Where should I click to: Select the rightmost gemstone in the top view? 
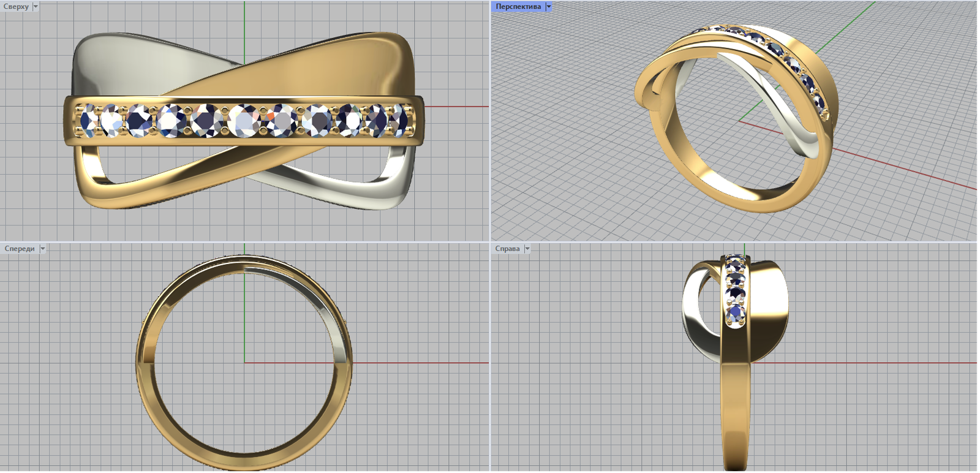tap(398, 119)
